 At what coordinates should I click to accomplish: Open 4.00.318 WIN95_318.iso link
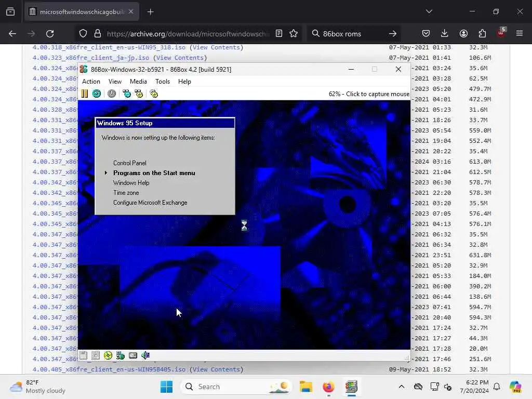click(109, 47)
